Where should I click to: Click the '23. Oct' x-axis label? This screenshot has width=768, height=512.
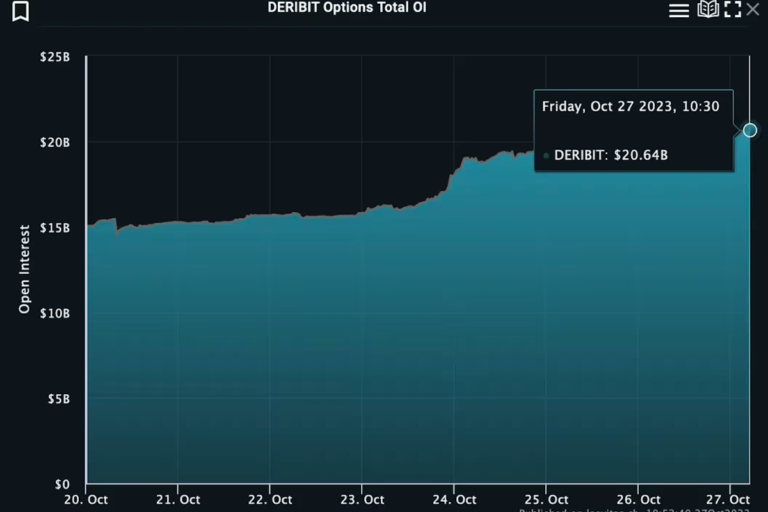point(362,500)
